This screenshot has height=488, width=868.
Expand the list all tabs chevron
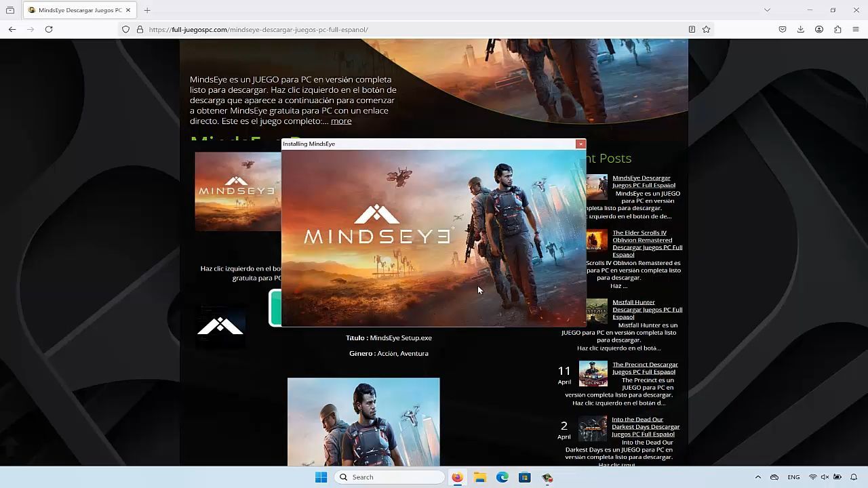tap(767, 10)
